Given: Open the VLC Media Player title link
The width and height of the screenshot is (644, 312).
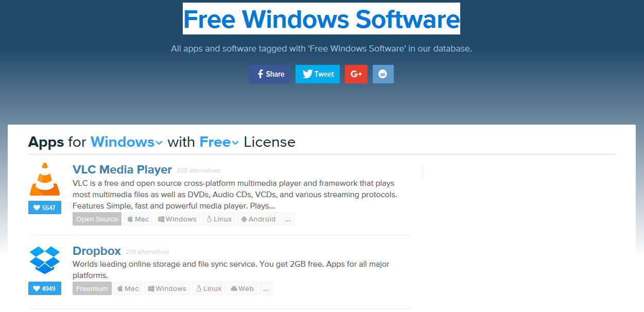Looking at the screenshot, I should coord(123,169).
